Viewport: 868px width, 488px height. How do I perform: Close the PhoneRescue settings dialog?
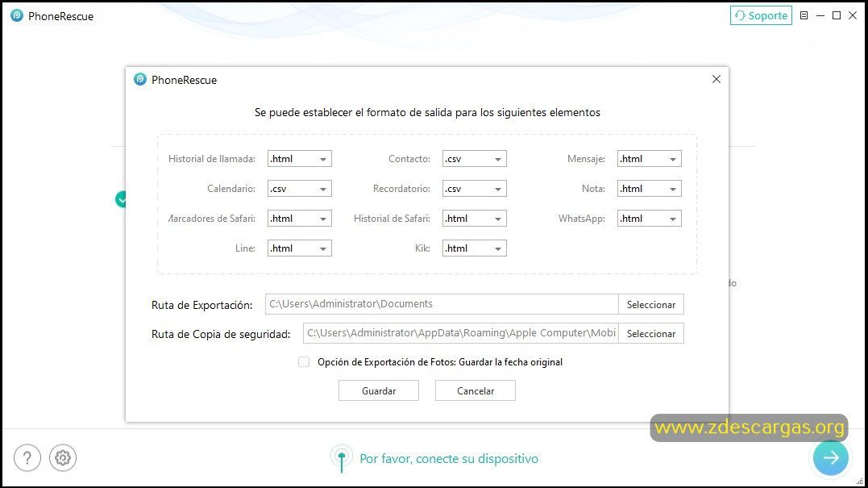[x=716, y=79]
